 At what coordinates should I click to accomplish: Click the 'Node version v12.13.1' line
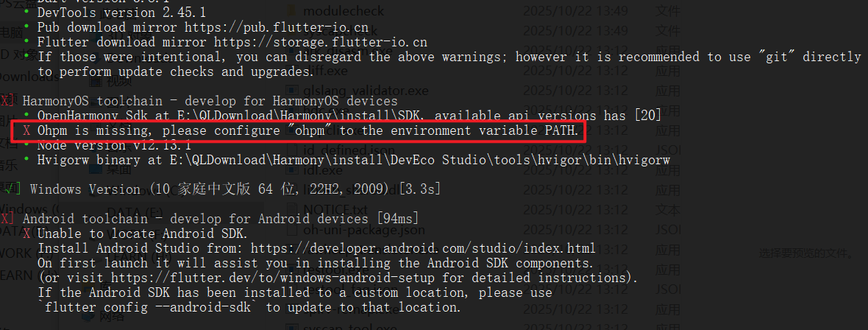[114, 146]
